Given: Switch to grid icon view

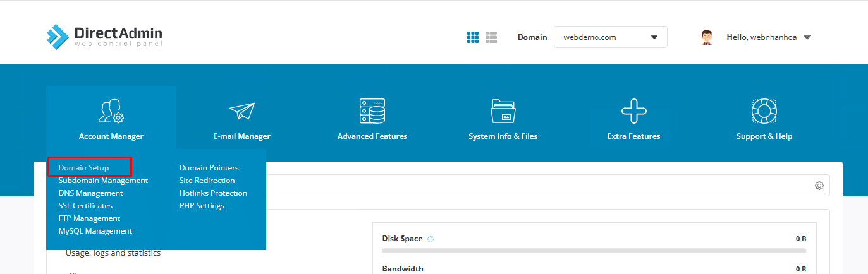Looking at the screenshot, I should click(473, 37).
